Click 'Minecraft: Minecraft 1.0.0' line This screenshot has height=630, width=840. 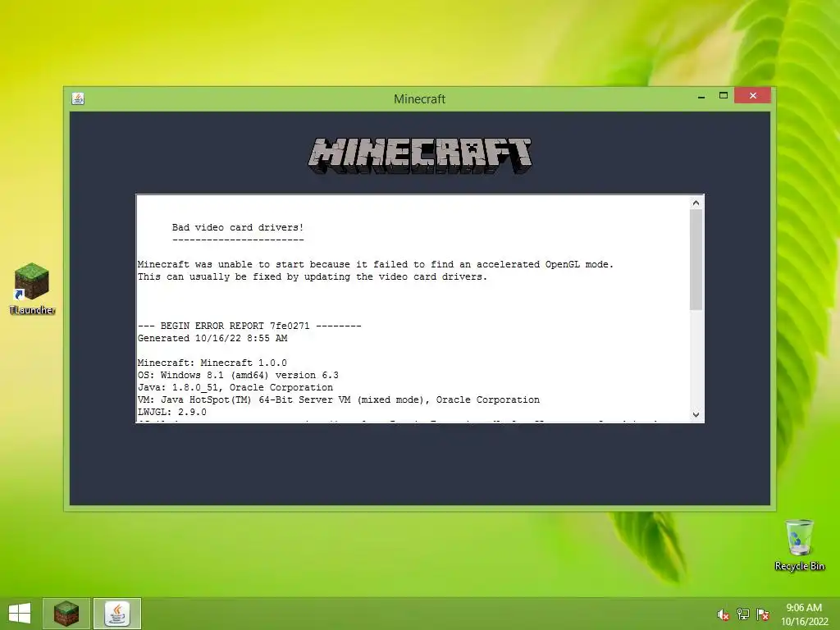[x=212, y=363]
